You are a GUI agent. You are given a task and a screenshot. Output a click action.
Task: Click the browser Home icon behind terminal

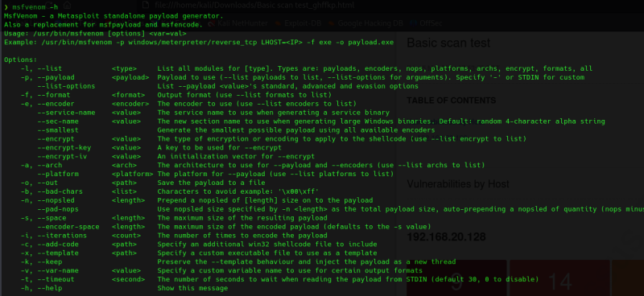click(68, 6)
